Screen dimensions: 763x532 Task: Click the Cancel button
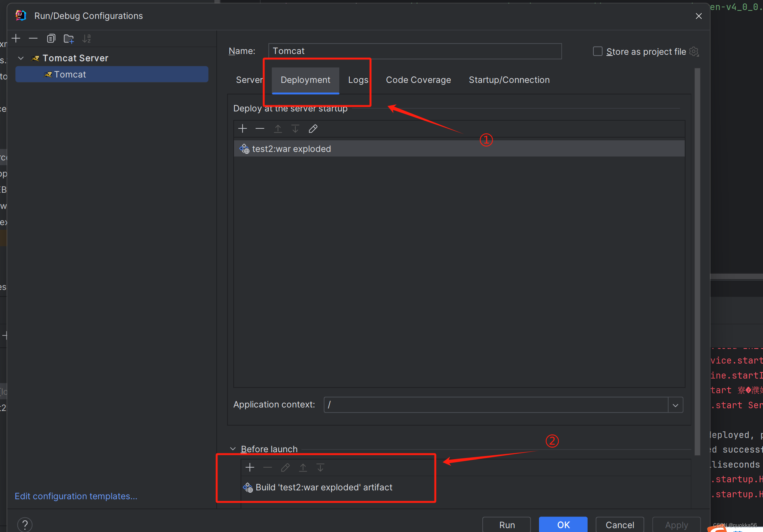620,525
